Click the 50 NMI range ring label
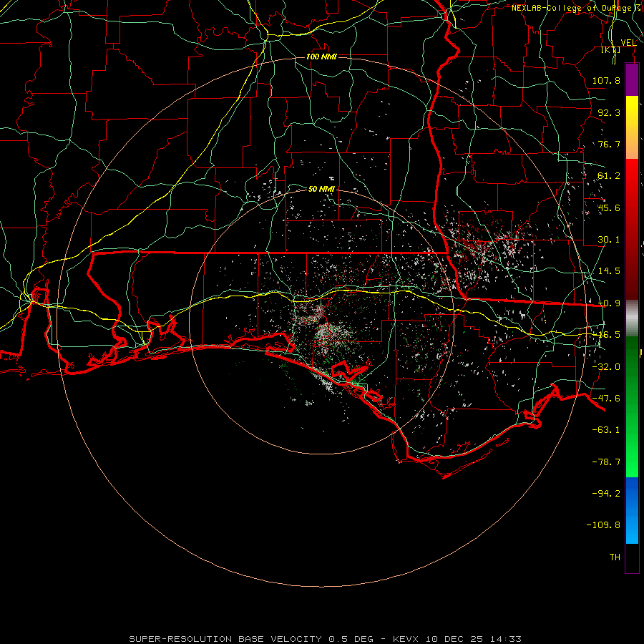The image size is (644, 644). pos(321,189)
